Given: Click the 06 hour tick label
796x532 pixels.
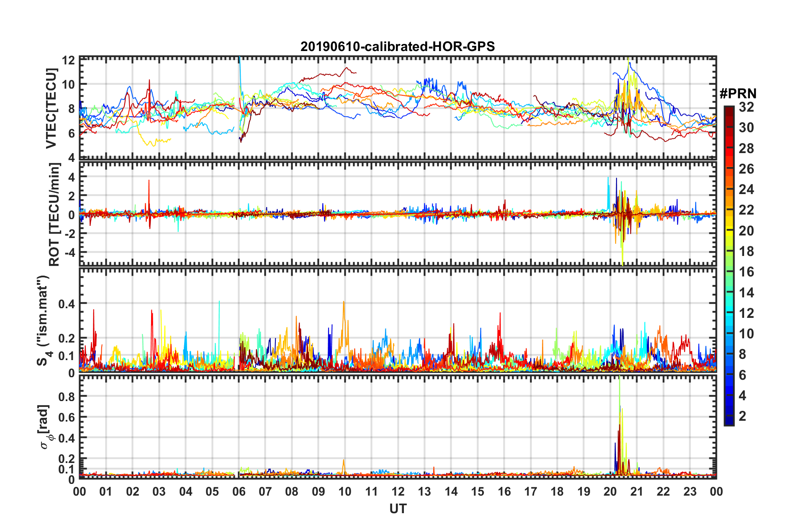Looking at the screenshot, I should (x=239, y=491).
